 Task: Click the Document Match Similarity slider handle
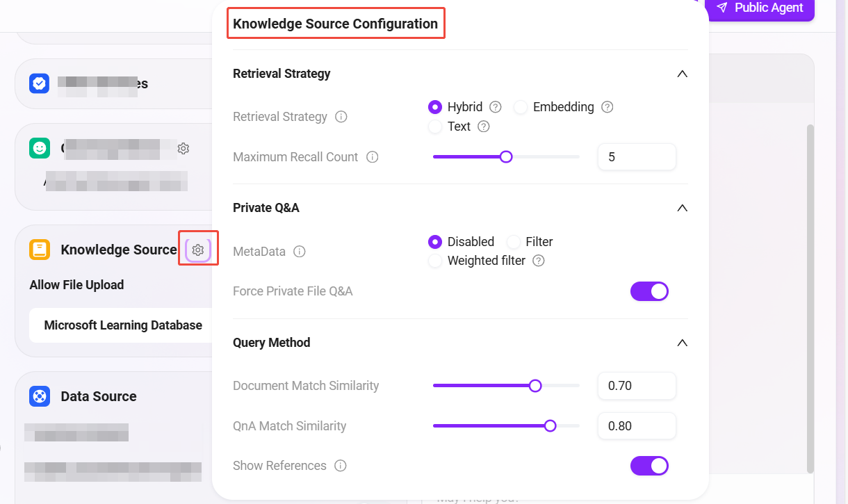pyautogui.click(x=535, y=386)
